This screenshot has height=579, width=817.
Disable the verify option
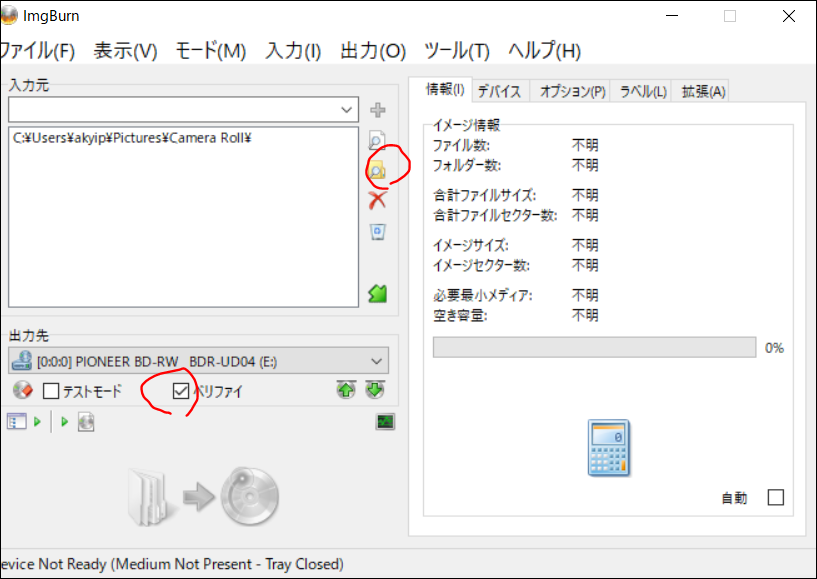point(180,390)
